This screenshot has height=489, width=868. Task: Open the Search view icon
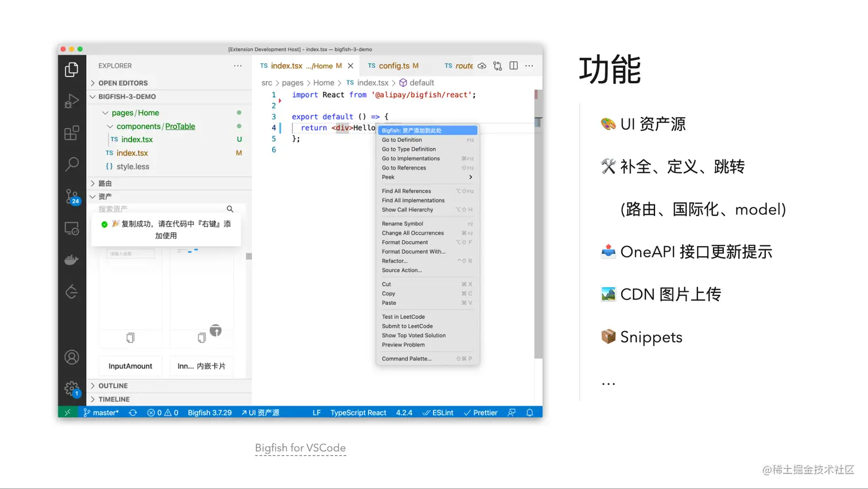point(72,164)
